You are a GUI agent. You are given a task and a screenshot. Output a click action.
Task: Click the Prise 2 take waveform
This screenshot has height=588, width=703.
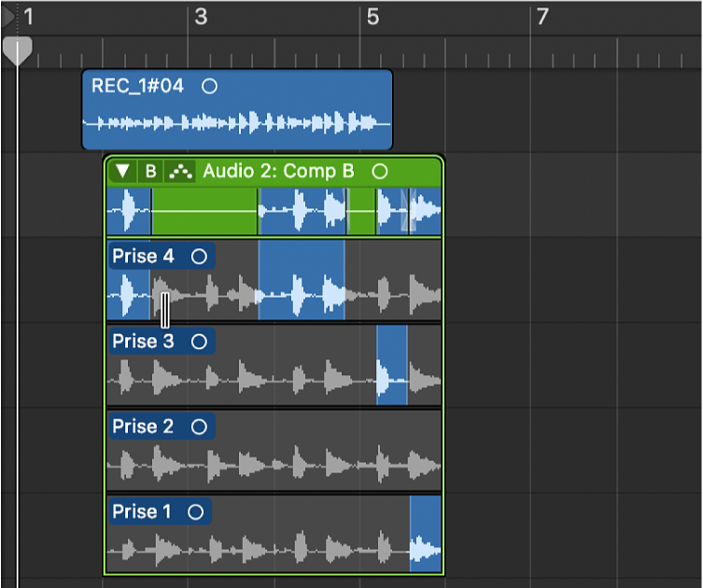click(274, 465)
